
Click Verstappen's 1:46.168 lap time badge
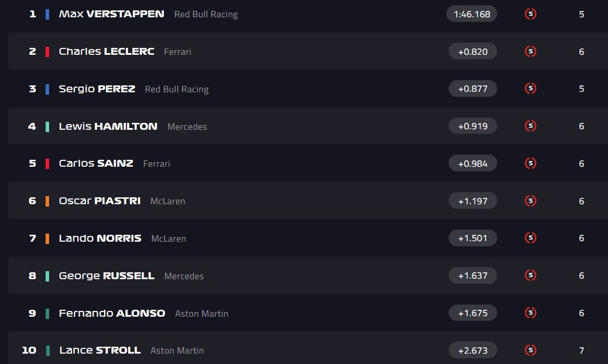point(472,14)
